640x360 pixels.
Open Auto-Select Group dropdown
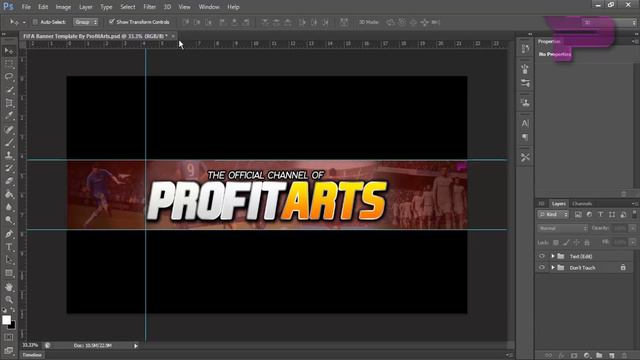click(86, 22)
